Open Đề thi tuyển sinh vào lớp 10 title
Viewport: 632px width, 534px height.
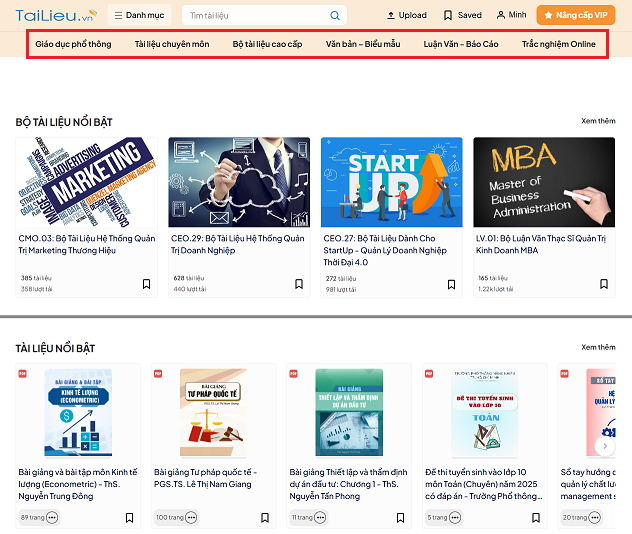pos(484,484)
